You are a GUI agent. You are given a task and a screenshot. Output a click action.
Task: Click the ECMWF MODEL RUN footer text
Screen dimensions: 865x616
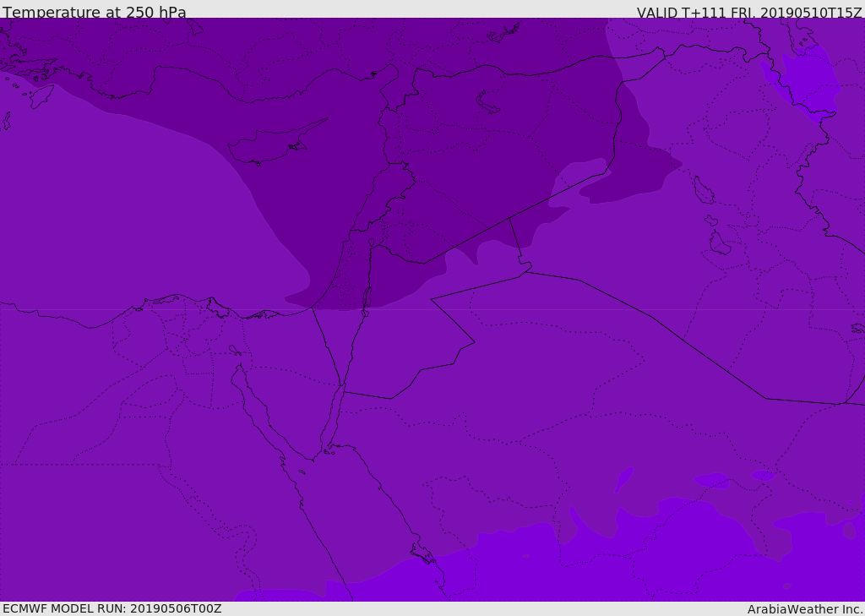point(112,608)
